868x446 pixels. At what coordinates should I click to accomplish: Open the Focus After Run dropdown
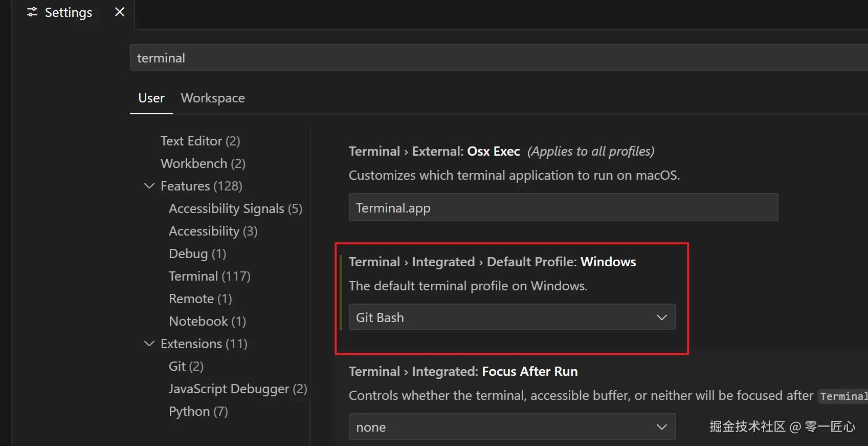click(512, 427)
